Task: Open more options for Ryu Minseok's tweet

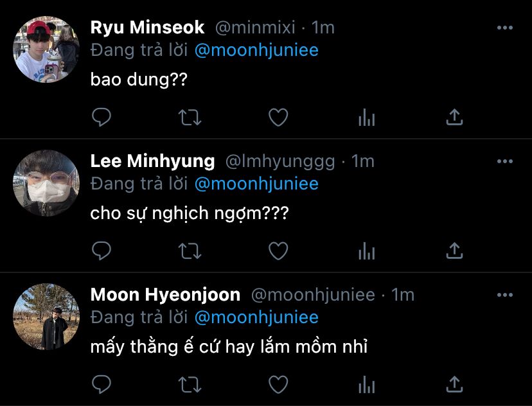Action: (506, 28)
